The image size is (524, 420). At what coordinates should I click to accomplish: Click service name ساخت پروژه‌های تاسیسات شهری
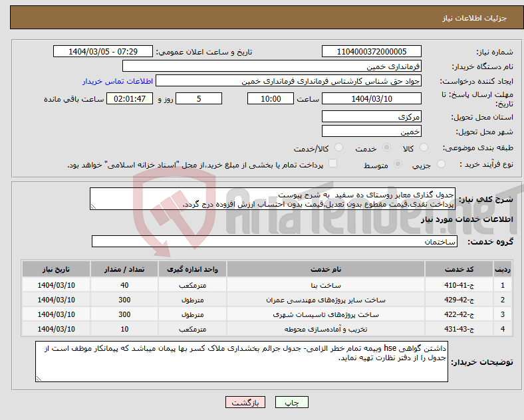[x=326, y=314]
